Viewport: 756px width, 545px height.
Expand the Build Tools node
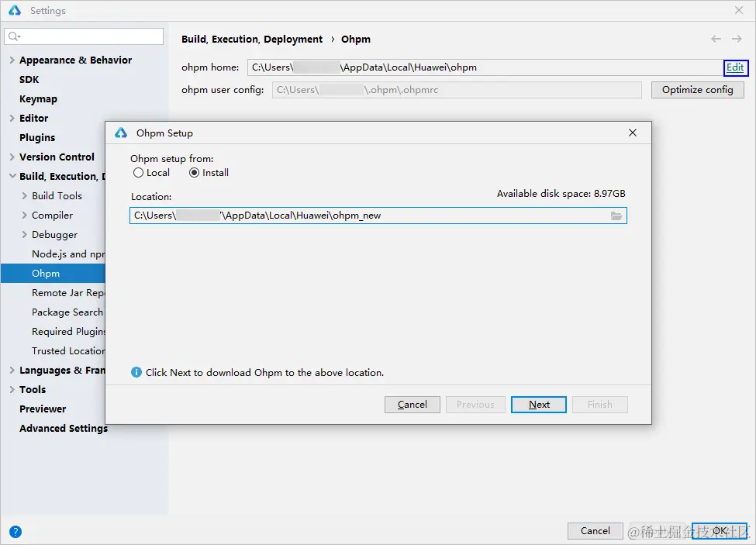coord(24,195)
